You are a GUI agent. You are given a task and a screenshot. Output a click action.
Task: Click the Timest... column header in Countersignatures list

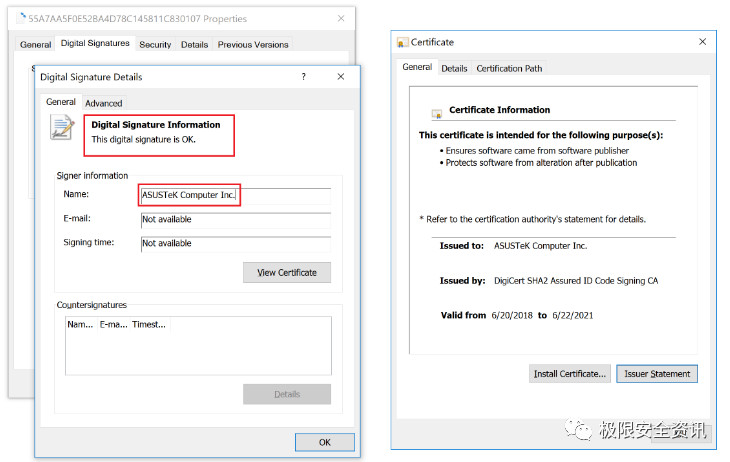149,325
